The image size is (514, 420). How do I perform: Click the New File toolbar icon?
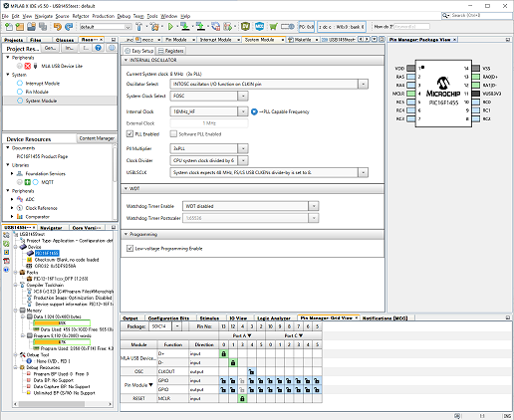(x=9, y=27)
